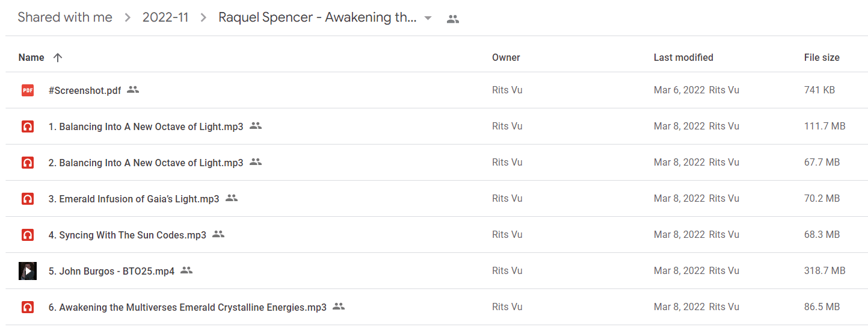Click the PDF icon for #Screenshot.pdf
868x327 pixels.
[27, 90]
